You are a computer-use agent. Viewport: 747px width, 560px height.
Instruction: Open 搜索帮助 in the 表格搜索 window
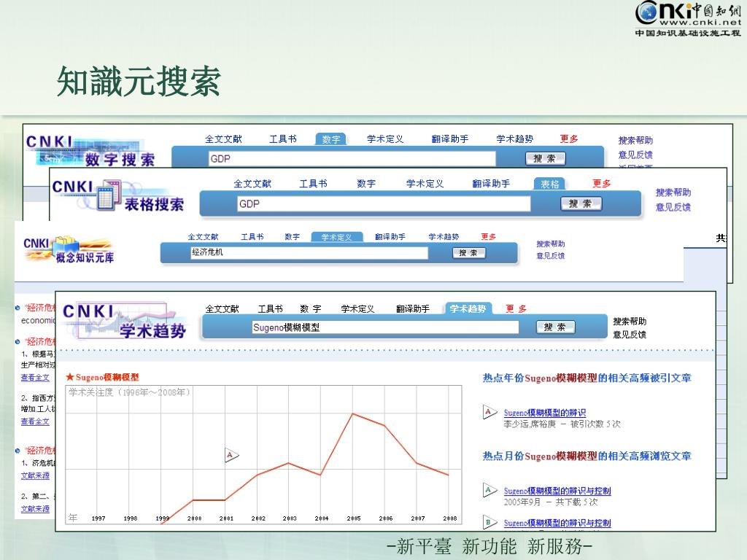673,192
